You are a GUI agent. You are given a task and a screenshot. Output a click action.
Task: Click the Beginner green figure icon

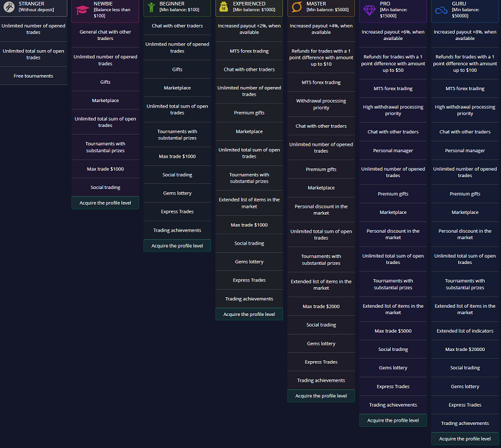[x=151, y=7]
